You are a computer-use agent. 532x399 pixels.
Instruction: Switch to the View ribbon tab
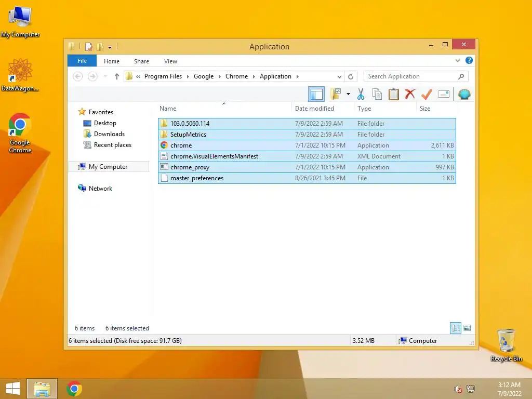point(170,61)
